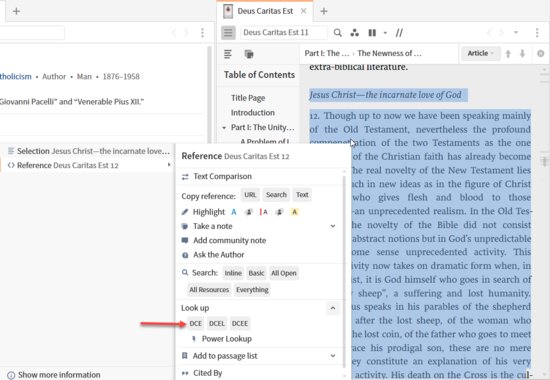The height and width of the screenshot is (380, 550).
Task: Search All Open resources
Action: 284,273
